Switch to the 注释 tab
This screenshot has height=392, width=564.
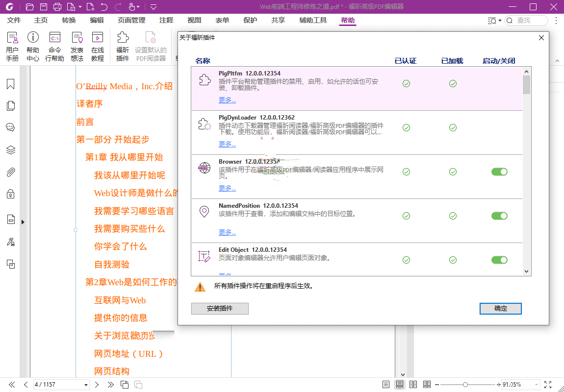[x=167, y=21]
